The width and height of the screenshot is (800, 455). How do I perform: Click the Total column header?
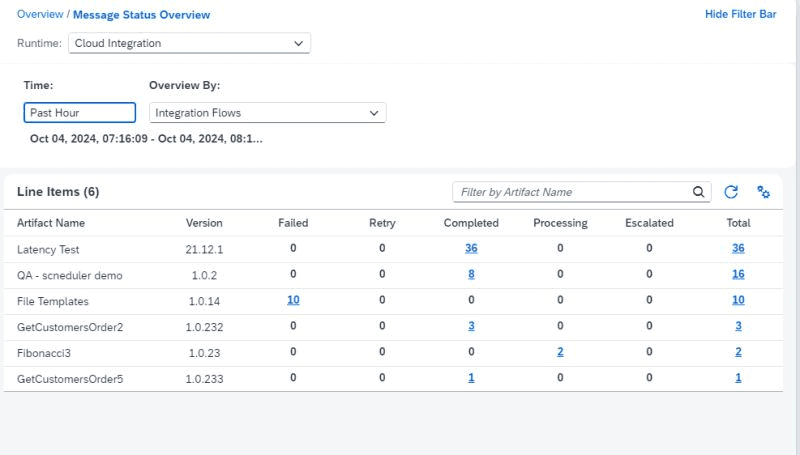click(738, 223)
